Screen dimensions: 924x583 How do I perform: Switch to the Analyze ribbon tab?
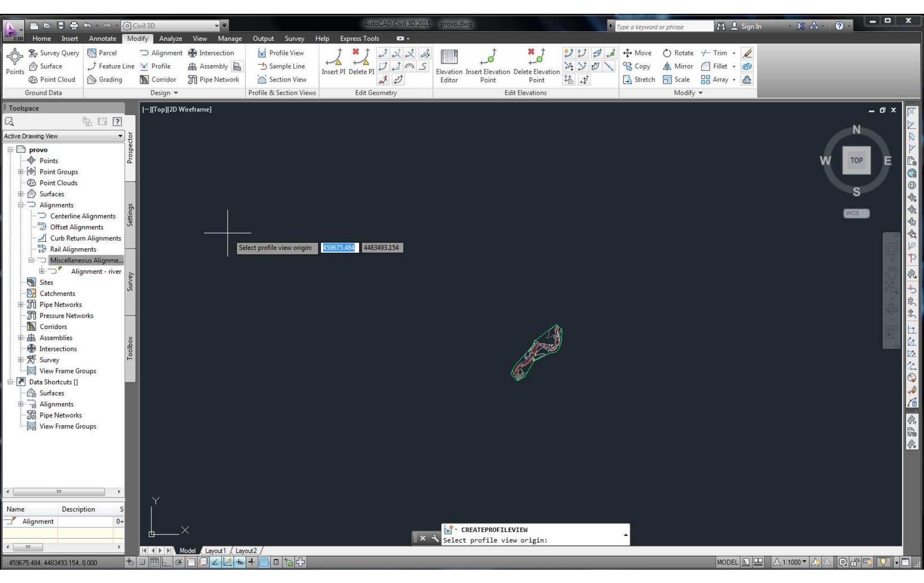coord(171,39)
